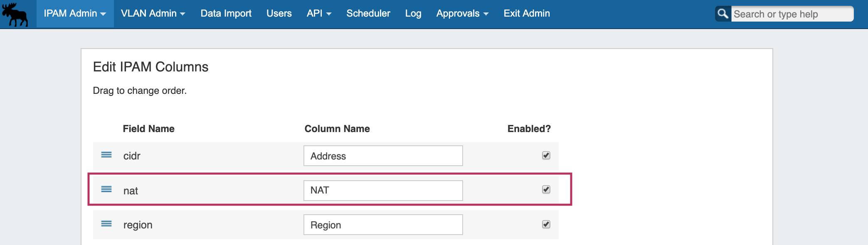The image size is (868, 245).
Task: Open the VLAN Admin dropdown
Action: [x=153, y=14]
